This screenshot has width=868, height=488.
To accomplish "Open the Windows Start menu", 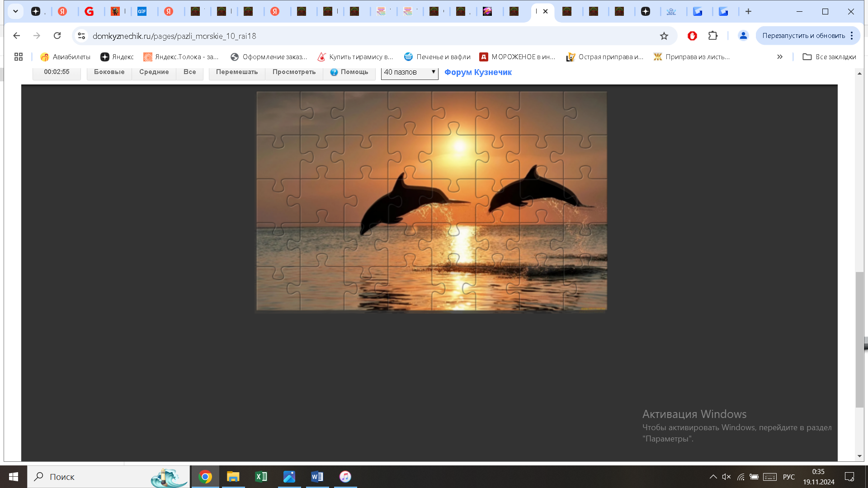I will [x=14, y=477].
